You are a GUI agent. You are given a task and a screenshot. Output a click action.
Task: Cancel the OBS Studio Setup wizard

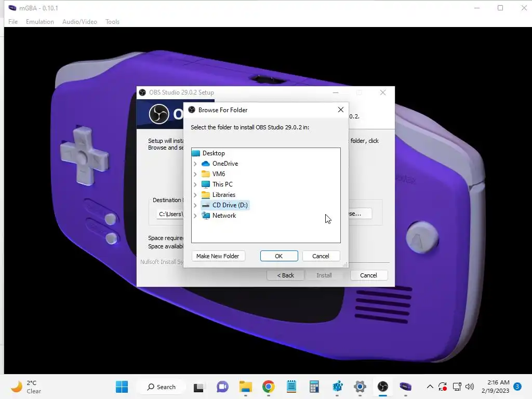point(368,275)
